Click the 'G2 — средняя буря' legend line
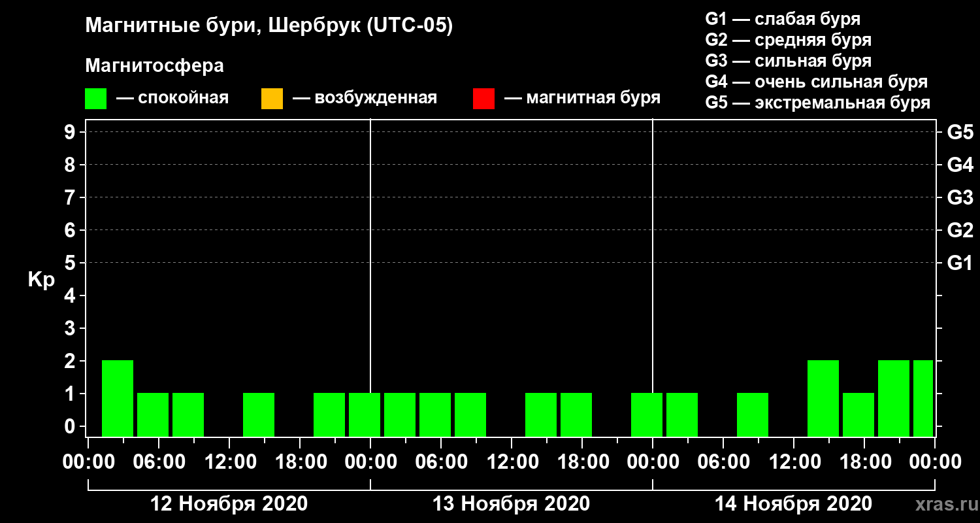Image resolution: width=980 pixels, height=523 pixels. 788,40
